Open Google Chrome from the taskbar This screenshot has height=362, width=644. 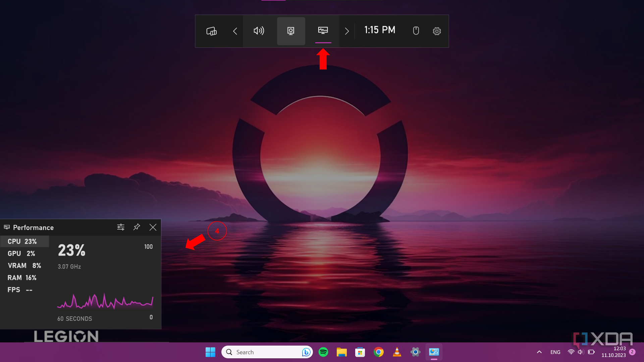378,352
